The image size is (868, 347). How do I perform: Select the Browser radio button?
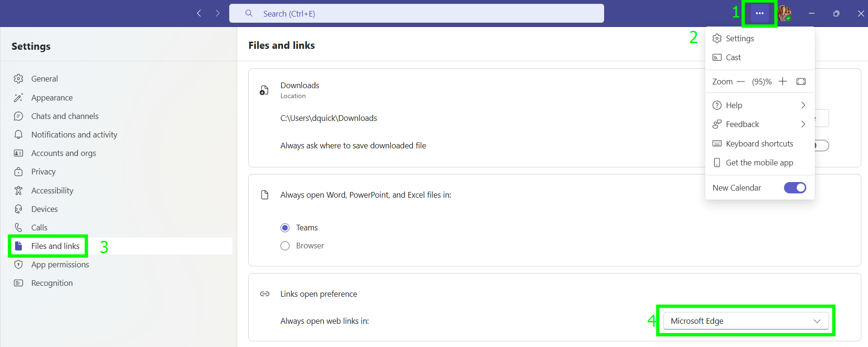[x=285, y=246]
